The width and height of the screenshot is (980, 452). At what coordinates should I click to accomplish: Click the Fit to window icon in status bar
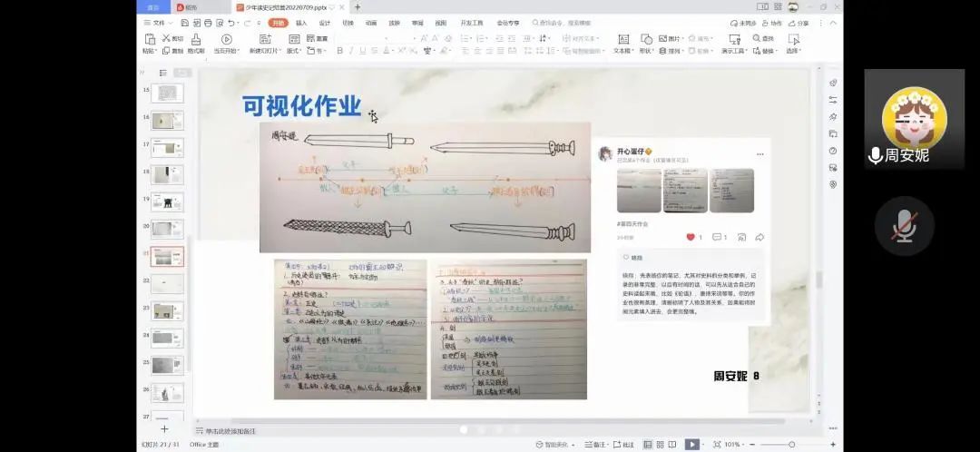[x=717, y=445]
